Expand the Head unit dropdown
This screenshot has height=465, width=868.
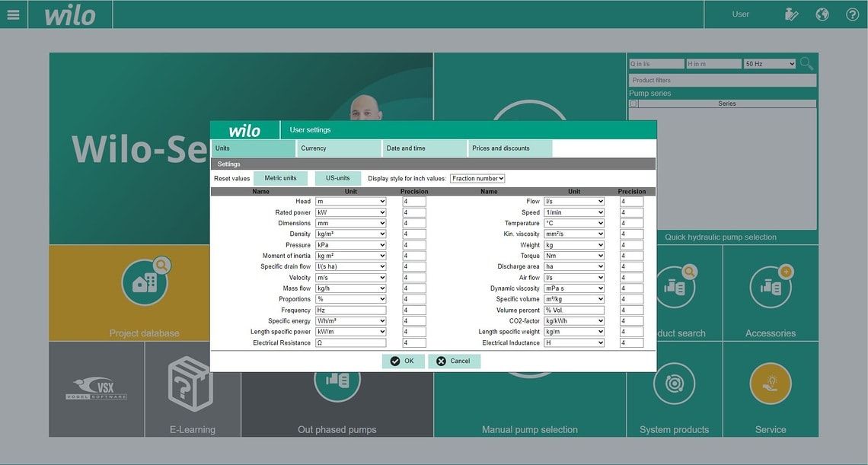click(351, 202)
